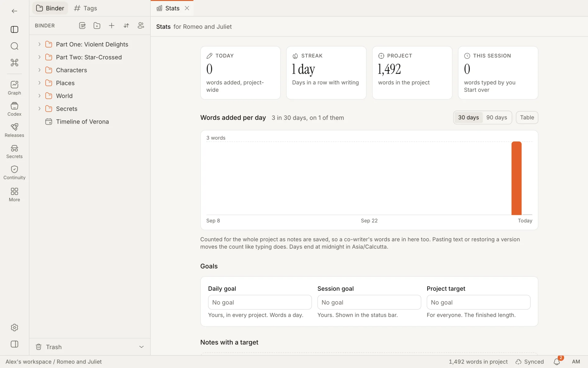Viewport: 588px width, 368px height.
Task: Switch chart to 90 days
Action: 496,117
